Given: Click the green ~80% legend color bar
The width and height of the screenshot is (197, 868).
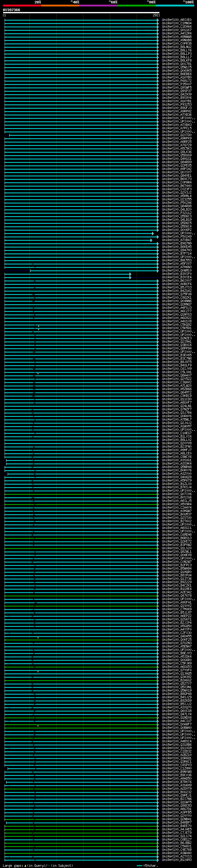Looking at the screenshot, I should coord(137,6).
